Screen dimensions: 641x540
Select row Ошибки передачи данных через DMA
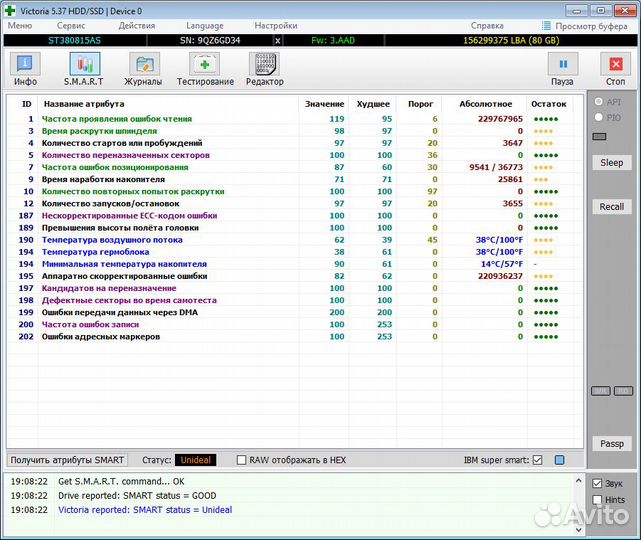(x=295, y=312)
